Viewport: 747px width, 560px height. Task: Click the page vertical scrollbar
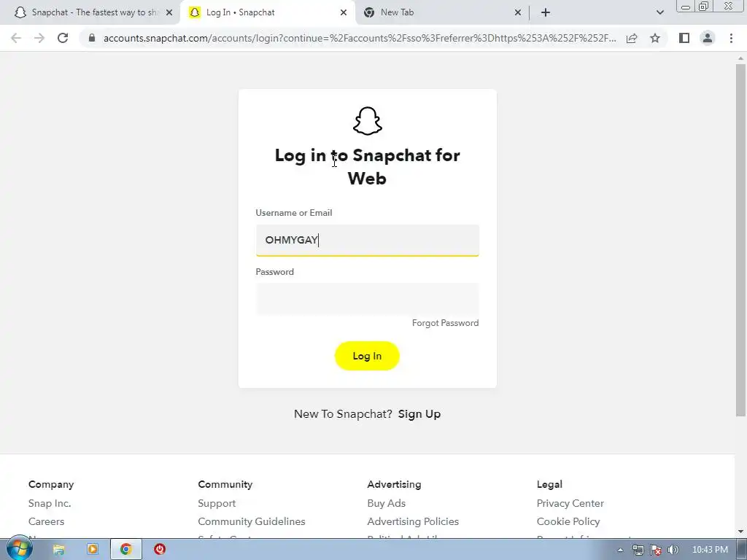pos(740,241)
